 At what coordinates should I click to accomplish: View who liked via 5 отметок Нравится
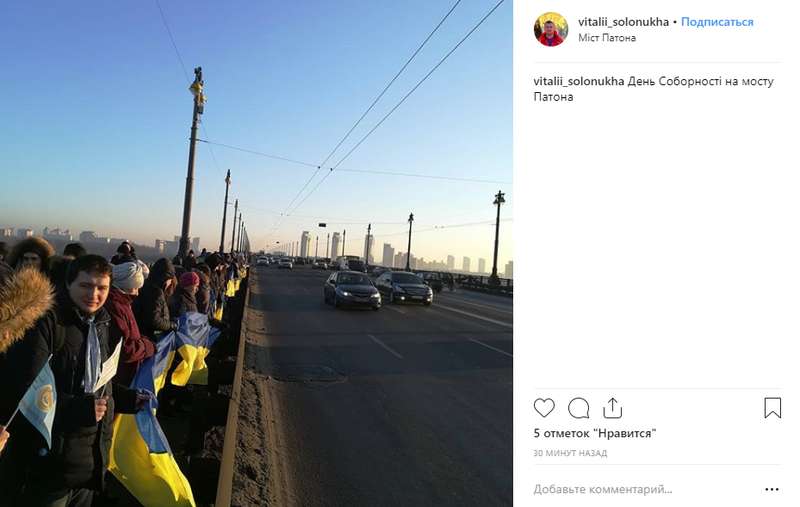[x=595, y=434]
